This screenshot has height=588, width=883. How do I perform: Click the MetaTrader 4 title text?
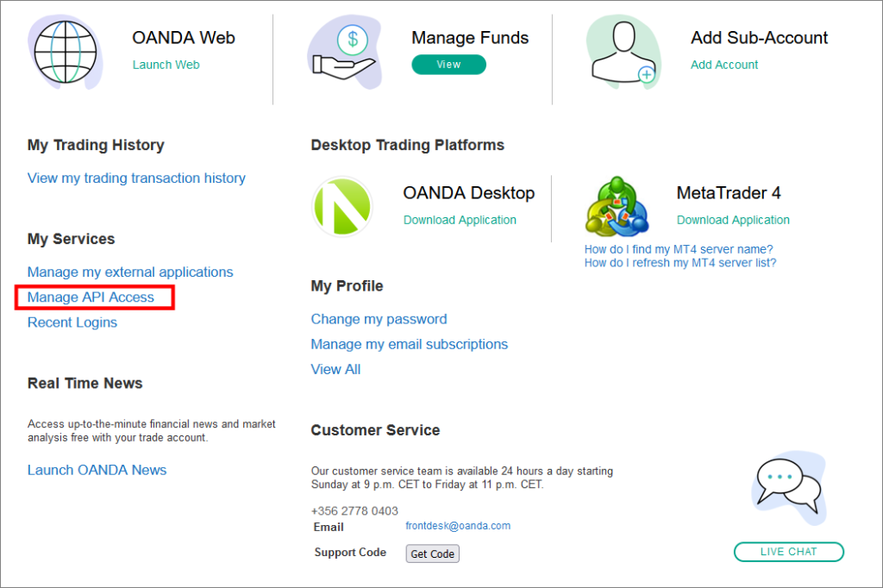coord(729,192)
